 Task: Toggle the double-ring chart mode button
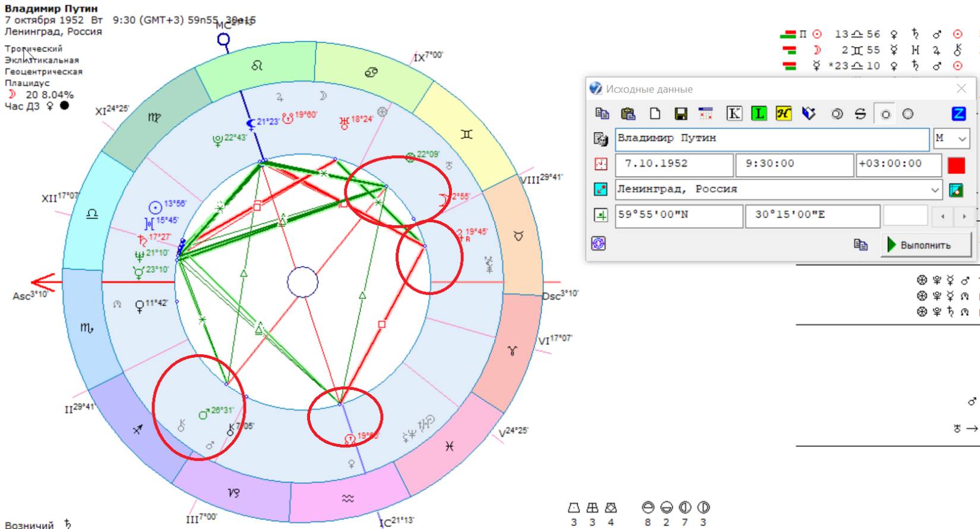[837, 114]
